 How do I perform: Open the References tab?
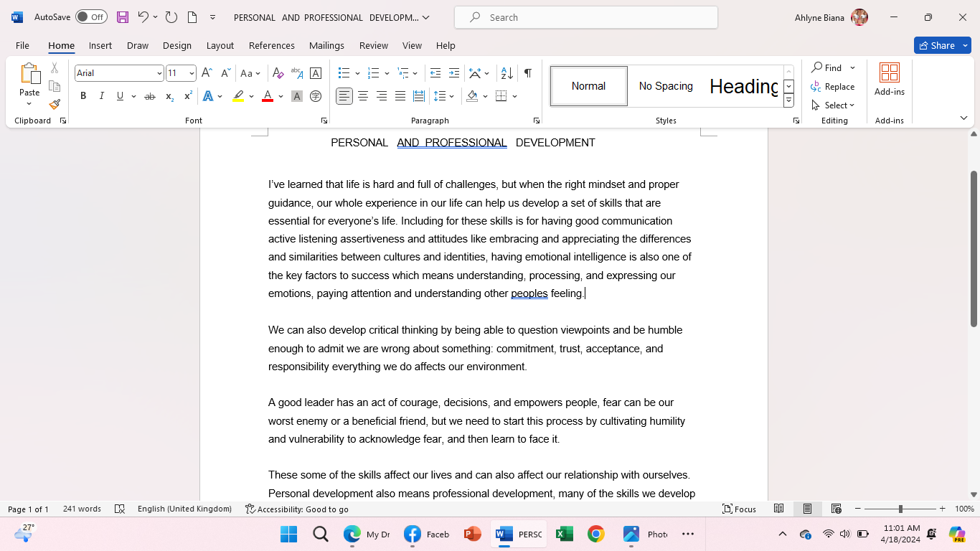272,45
